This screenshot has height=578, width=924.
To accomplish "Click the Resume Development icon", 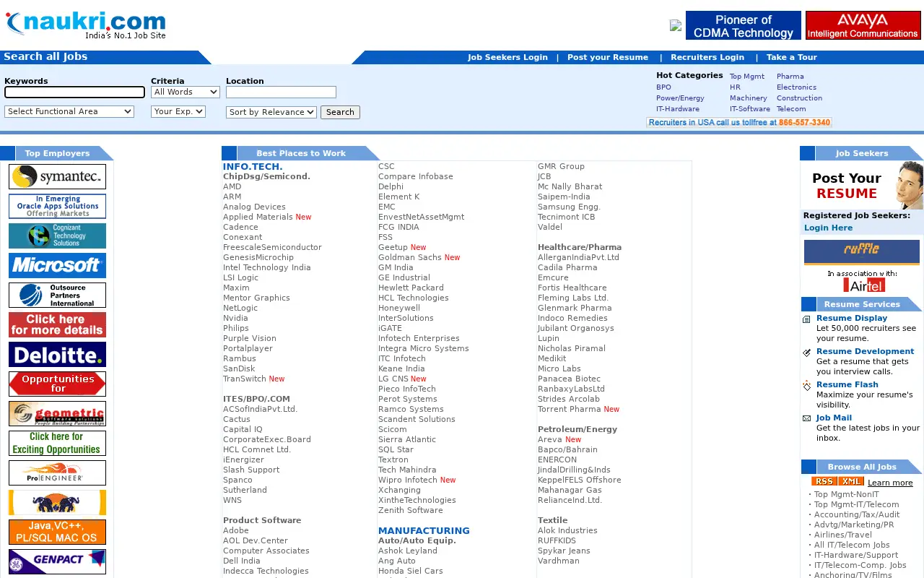I will coord(807,353).
